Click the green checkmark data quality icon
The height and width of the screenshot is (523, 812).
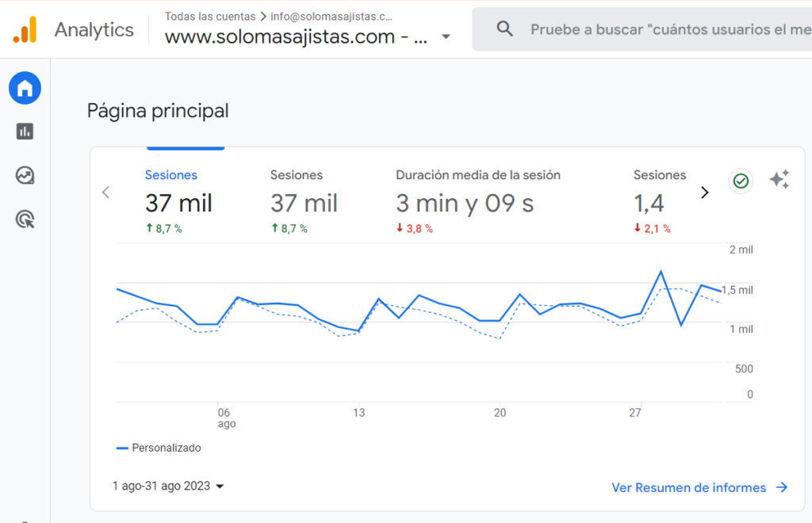[x=741, y=181]
